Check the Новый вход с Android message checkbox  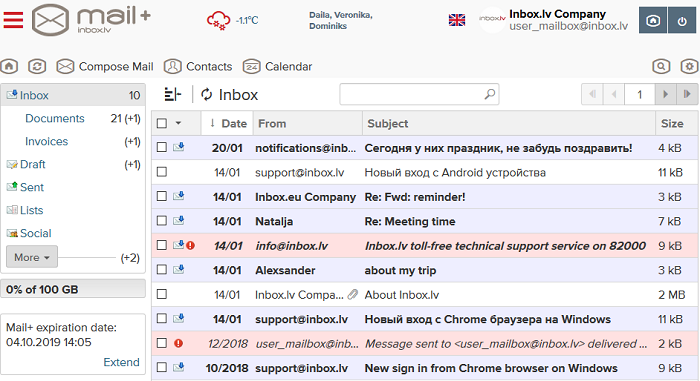coord(162,172)
